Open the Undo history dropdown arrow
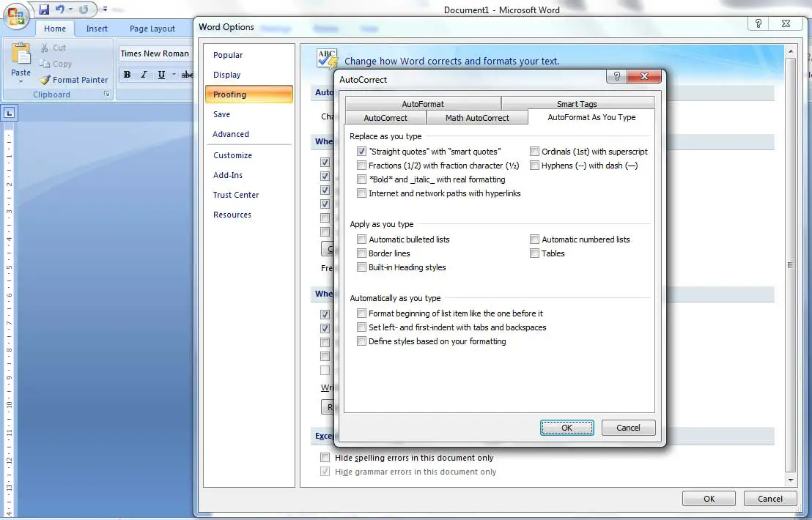The height and width of the screenshot is (520, 812). pos(70,10)
